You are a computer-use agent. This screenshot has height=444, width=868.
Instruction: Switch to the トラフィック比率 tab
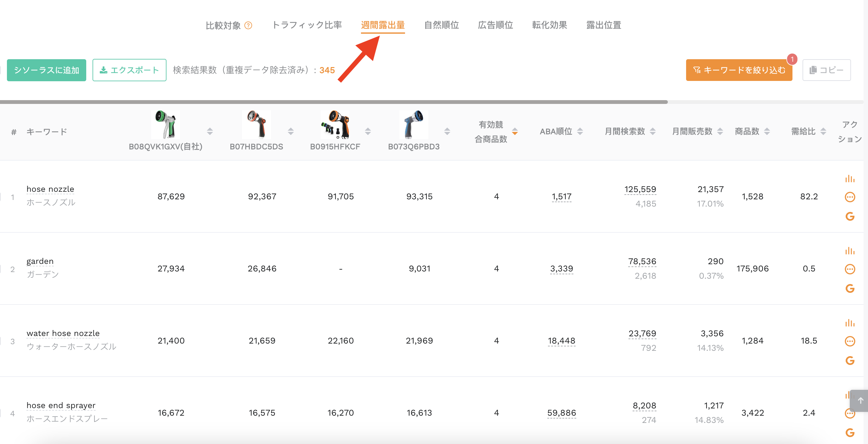point(307,25)
